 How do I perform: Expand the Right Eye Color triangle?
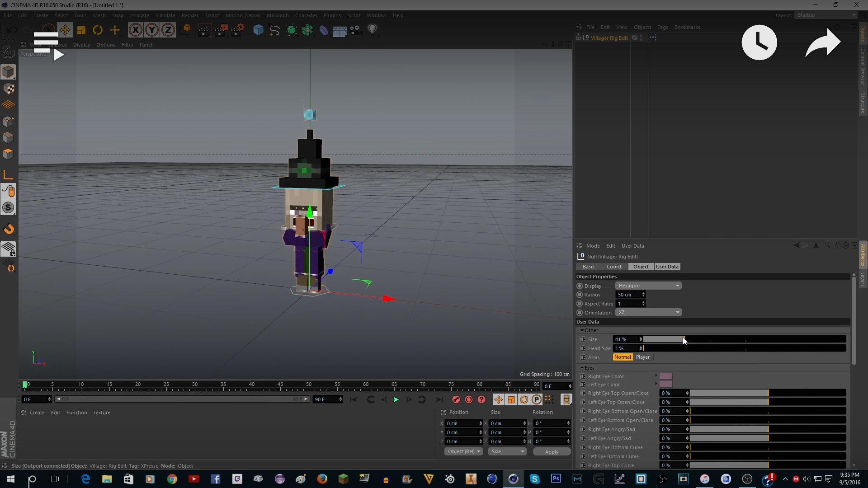[656, 376]
